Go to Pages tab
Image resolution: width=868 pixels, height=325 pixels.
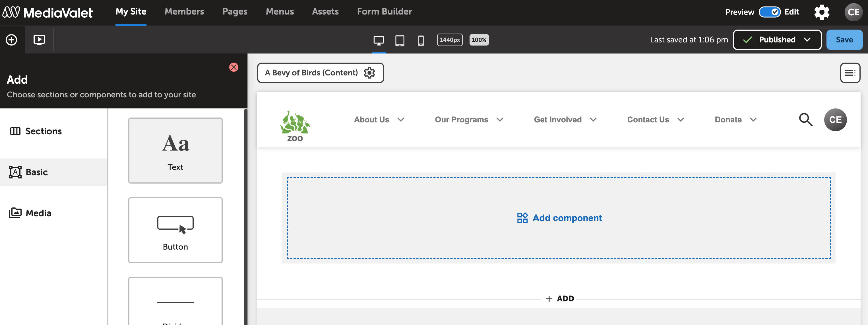tap(235, 12)
